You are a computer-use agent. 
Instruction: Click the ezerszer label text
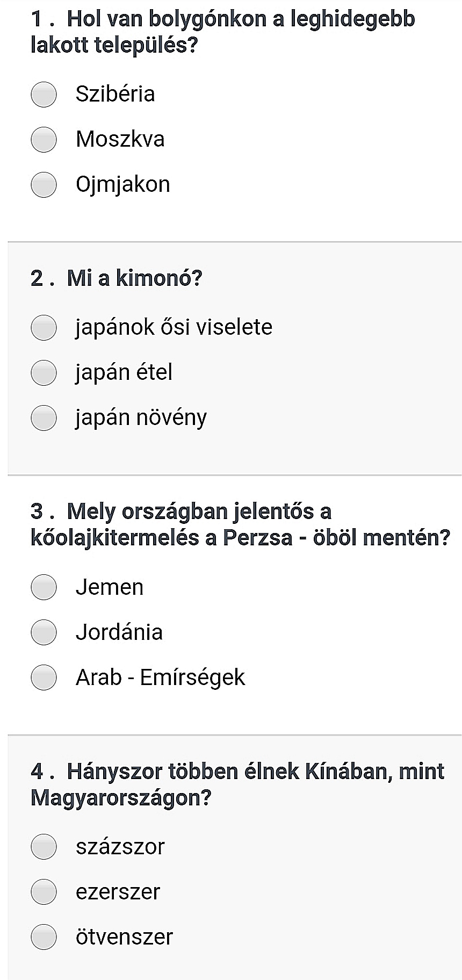pyautogui.click(x=118, y=892)
